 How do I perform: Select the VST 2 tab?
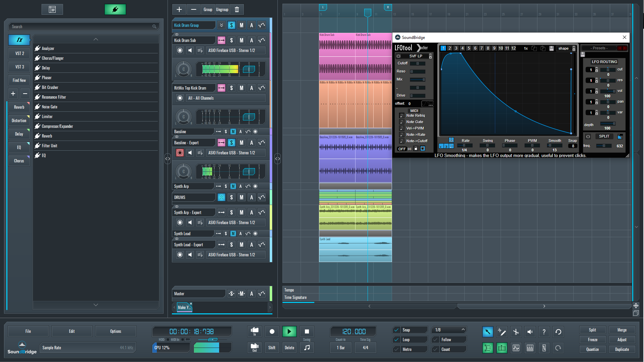click(19, 53)
